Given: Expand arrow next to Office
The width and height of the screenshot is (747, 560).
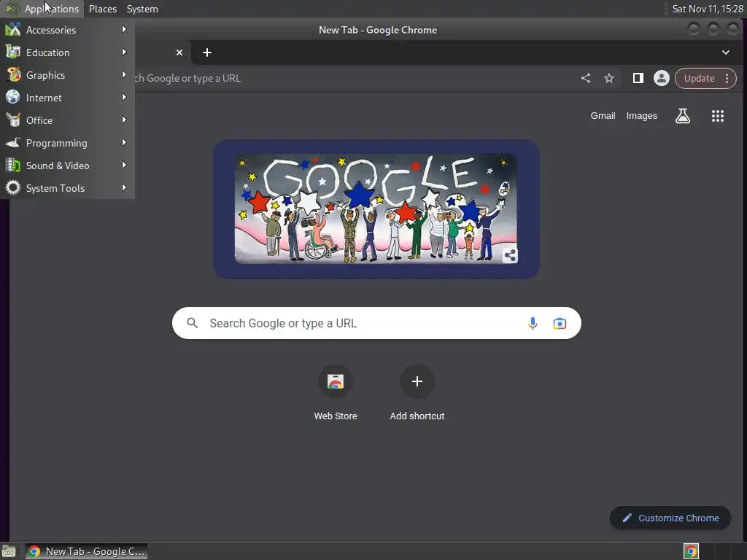Looking at the screenshot, I should pos(124,120).
